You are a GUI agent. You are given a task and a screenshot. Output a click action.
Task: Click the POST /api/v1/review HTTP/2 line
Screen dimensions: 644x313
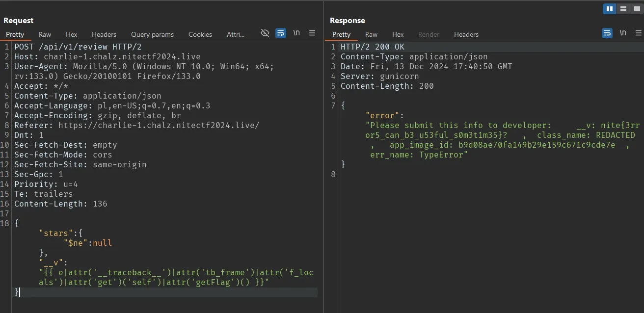click(x=78, y=47)
